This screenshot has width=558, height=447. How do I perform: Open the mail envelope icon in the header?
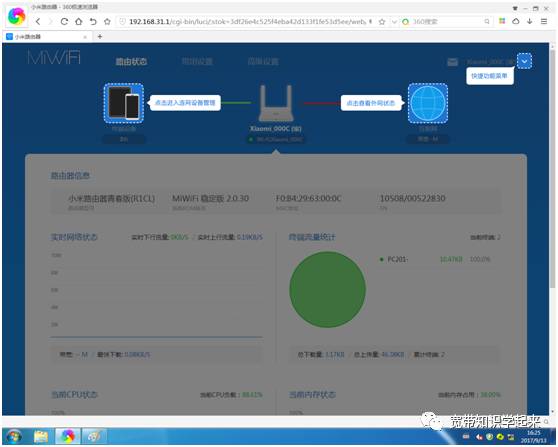coord(452,62)
